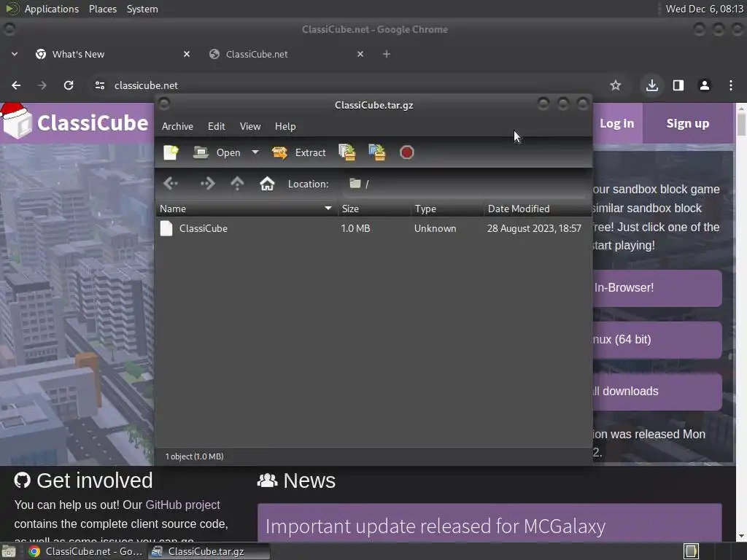Click Chrome's forward navigation arrow

click(x=42, y=85)
